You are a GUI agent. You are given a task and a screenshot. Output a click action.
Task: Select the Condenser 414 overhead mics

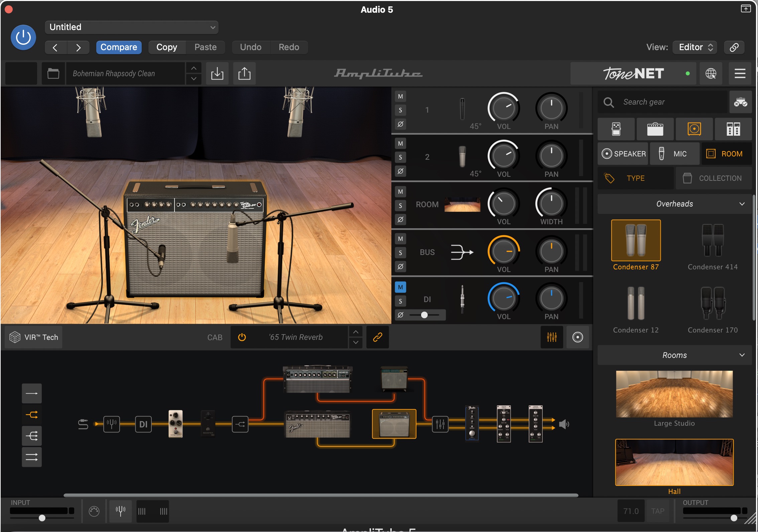click(713, 246)
